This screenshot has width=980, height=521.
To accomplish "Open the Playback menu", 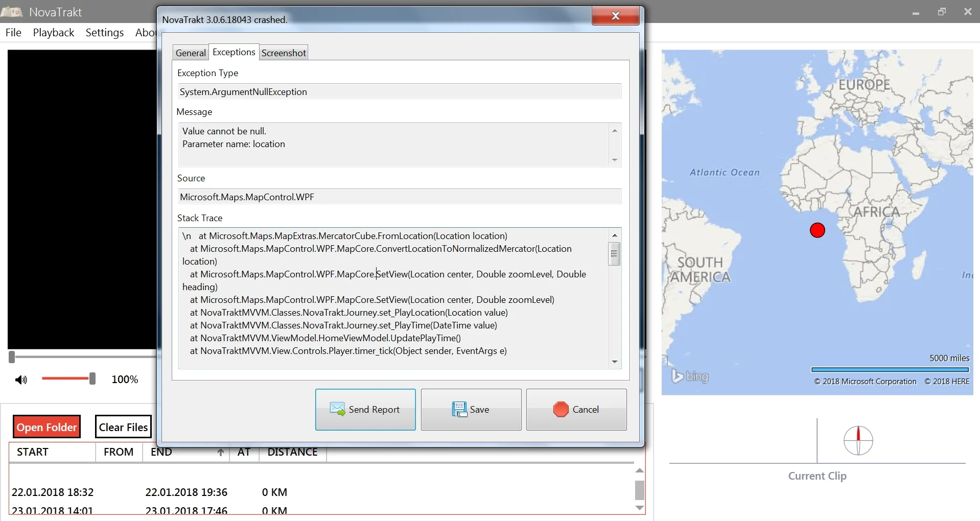I will pos(54,33).
